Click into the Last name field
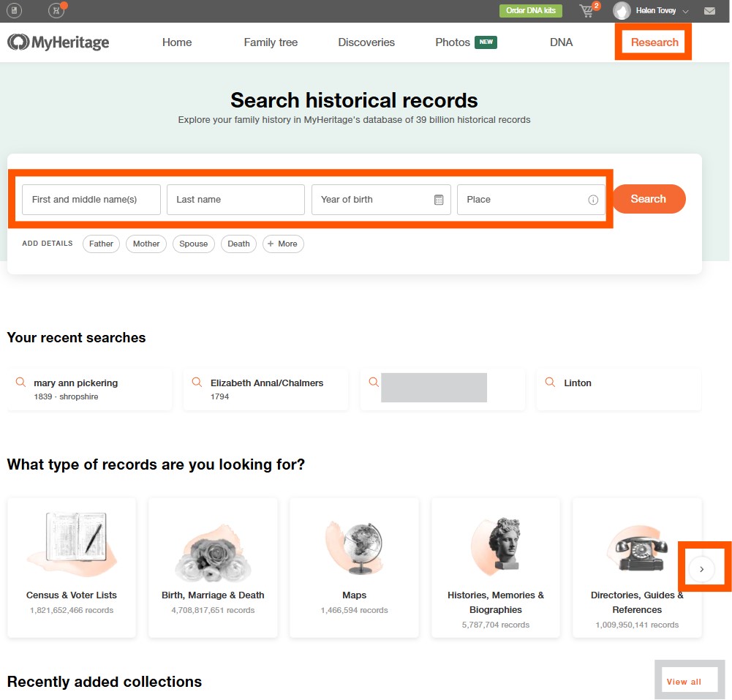This screenshot has height=700, width=732. [235, 200]
